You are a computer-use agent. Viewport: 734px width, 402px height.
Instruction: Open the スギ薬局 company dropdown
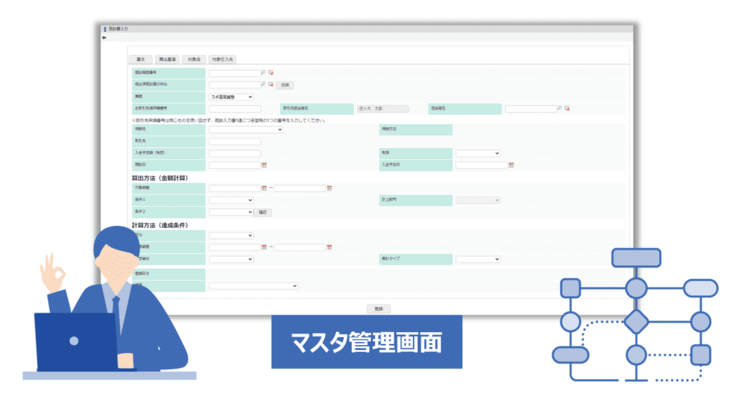tap(231, 97)
